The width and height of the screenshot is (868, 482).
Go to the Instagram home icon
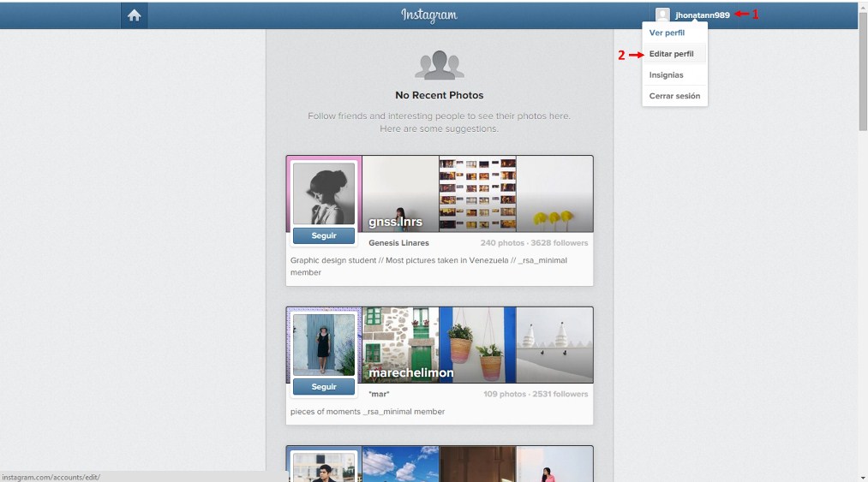click(134, 15)
